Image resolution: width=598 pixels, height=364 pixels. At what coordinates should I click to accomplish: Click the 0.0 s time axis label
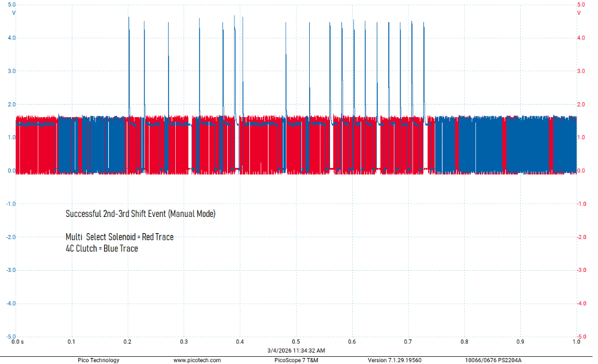click(18, 342)
